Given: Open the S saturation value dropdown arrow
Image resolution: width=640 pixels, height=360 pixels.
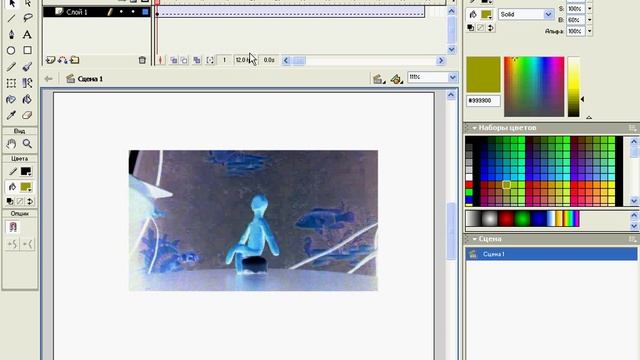Looking at the screenshot, I should [589, 8].
